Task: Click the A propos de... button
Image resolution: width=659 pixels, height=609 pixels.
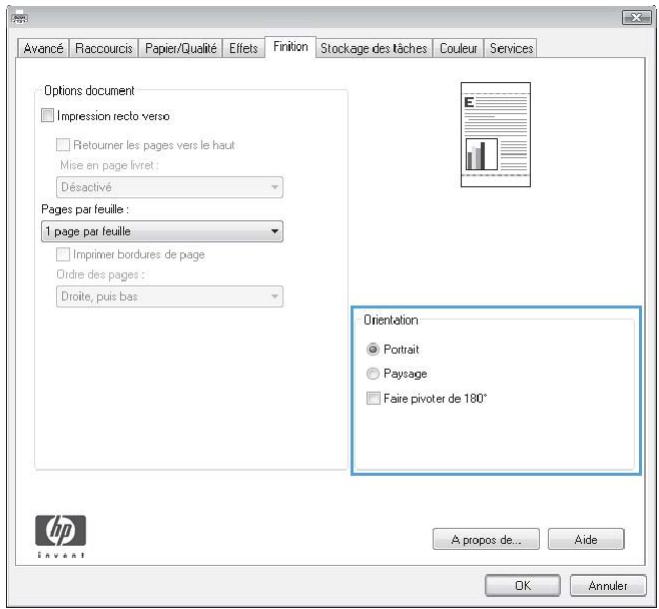Action: coord(486,539)
